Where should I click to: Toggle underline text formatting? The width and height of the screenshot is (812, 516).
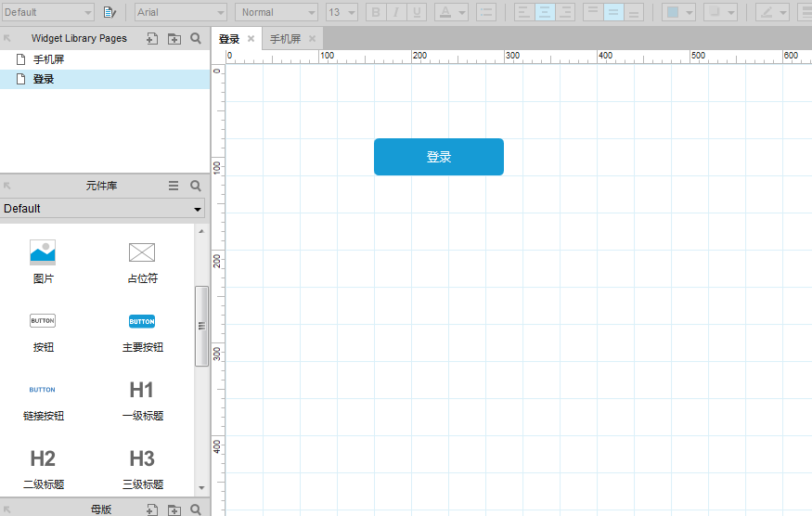417,12
